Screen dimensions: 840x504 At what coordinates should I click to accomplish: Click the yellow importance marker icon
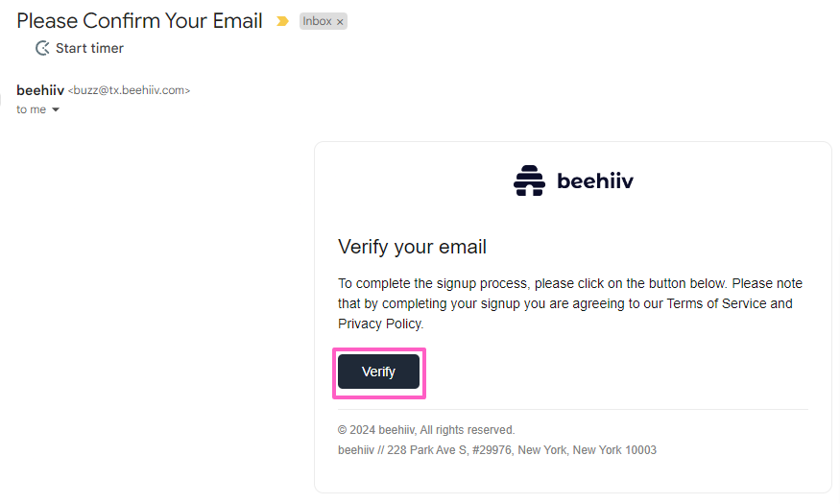tap(282, 21)
